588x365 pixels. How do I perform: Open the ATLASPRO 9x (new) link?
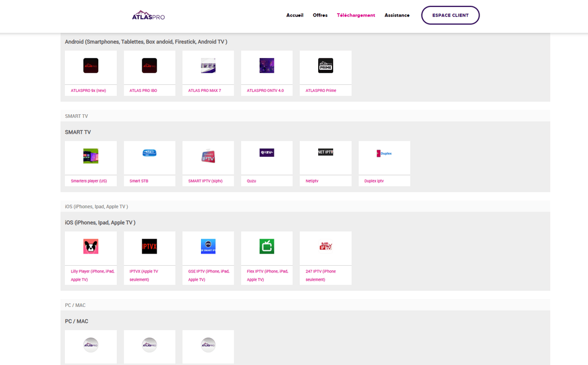[x=88, y=90]
